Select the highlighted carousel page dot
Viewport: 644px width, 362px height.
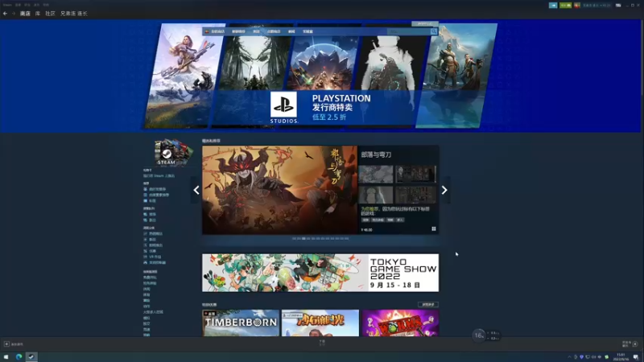tap(303, 238)
